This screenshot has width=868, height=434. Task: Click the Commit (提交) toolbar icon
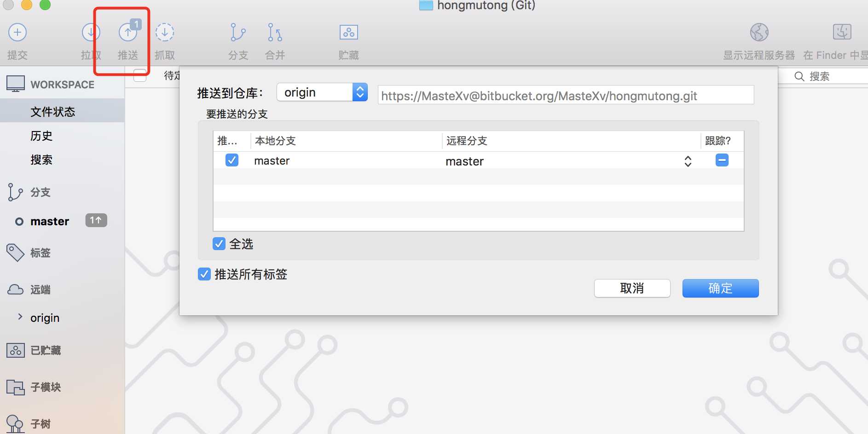point(17,32)
